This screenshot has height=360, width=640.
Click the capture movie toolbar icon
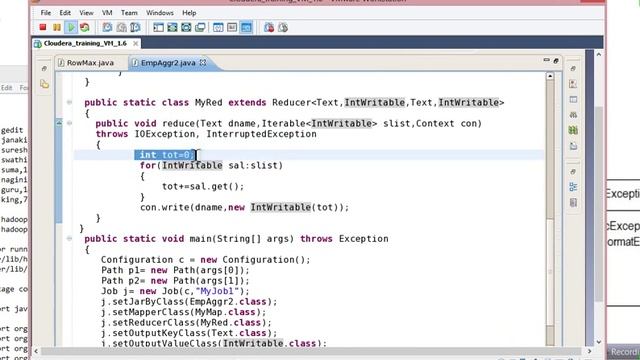click(283, 27)
